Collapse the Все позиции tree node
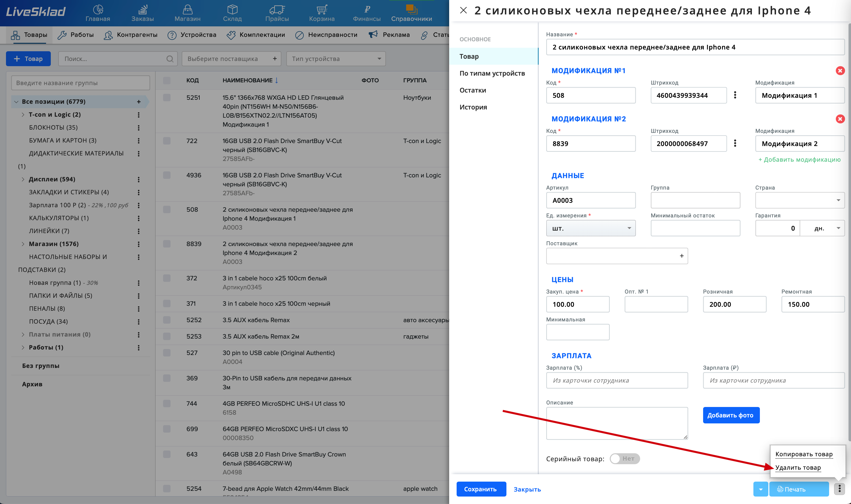851x504 pixels. (16, 101)
